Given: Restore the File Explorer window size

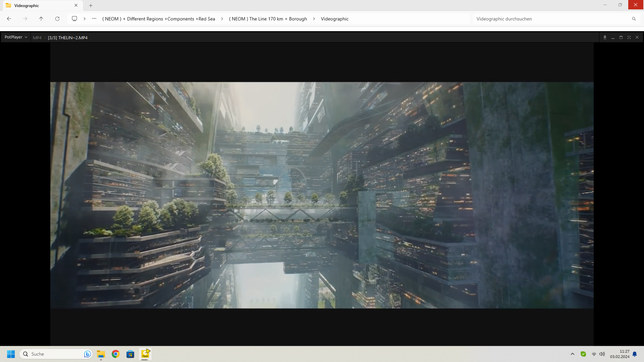Looking at the screenshot, I should pos(620,5).
